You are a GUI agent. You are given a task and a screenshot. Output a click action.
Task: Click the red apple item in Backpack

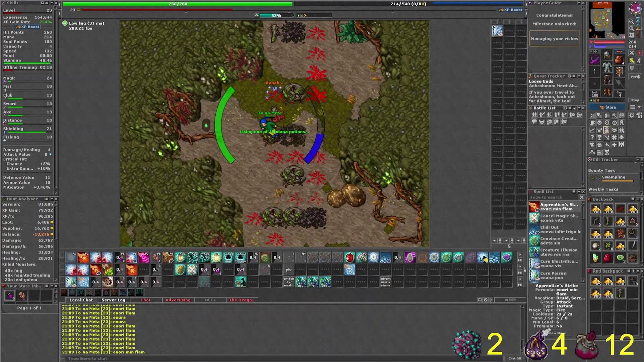pyautogui.click(x=608, y=258)
